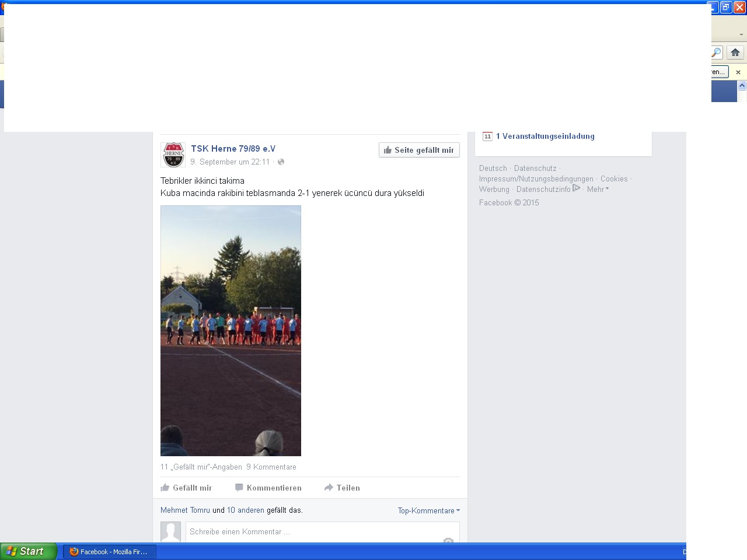
Task: Close the Firefox window
Action: pos(739,8)
